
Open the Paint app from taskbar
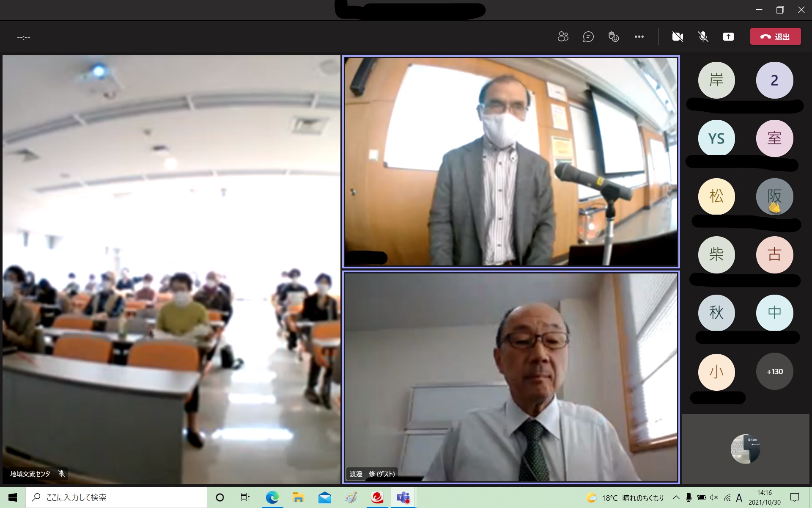(351, 497)
